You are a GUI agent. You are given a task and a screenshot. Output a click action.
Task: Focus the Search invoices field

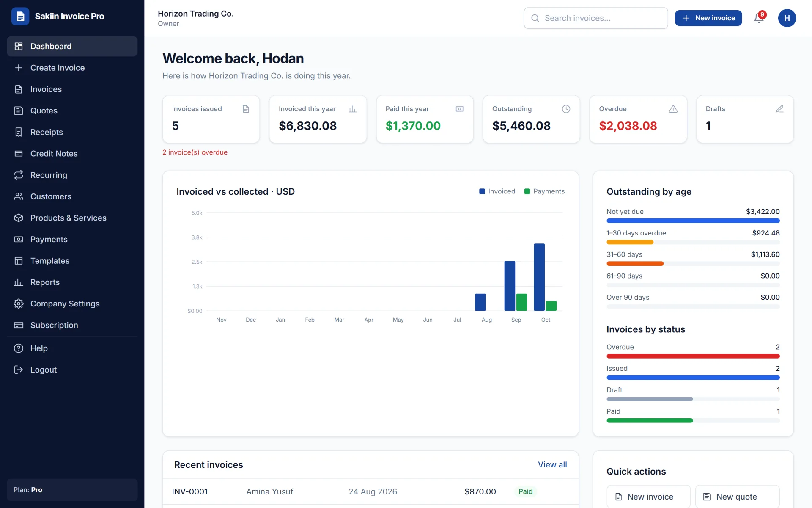tap(595, 18)
